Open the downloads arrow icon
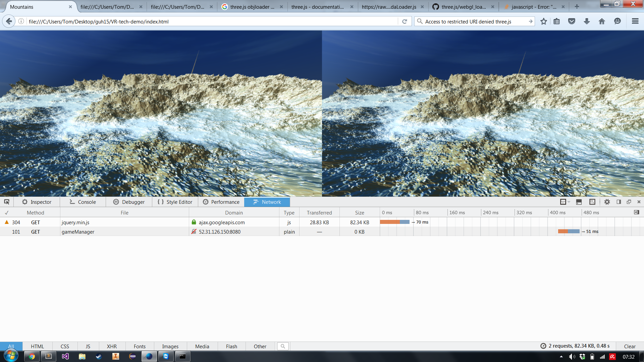Viewport: 644px width, 362px height. (x=587, y=21)
